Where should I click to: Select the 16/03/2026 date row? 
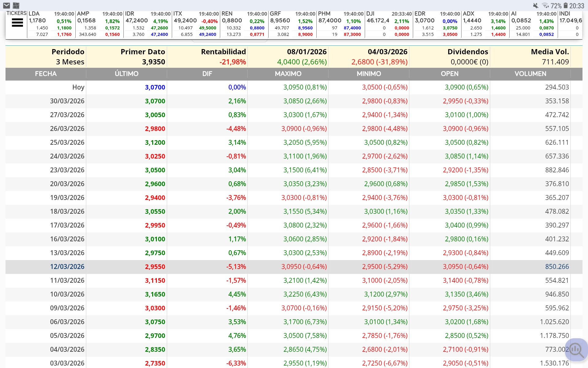294,239
